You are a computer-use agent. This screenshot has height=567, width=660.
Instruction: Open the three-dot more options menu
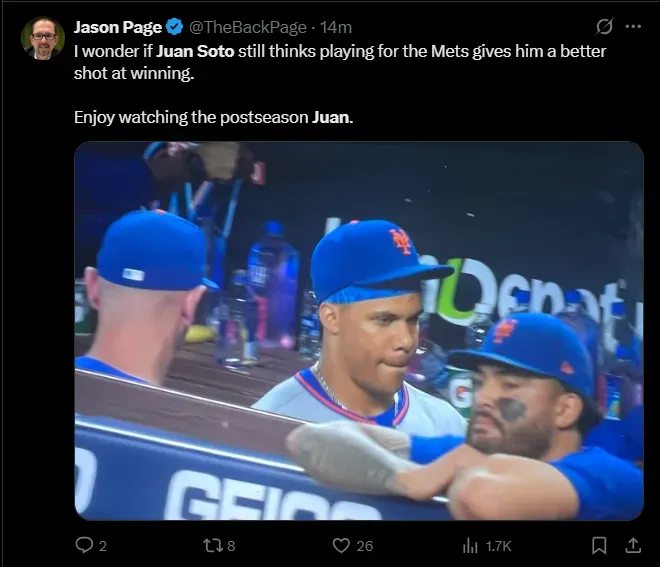tap(633, 27)
